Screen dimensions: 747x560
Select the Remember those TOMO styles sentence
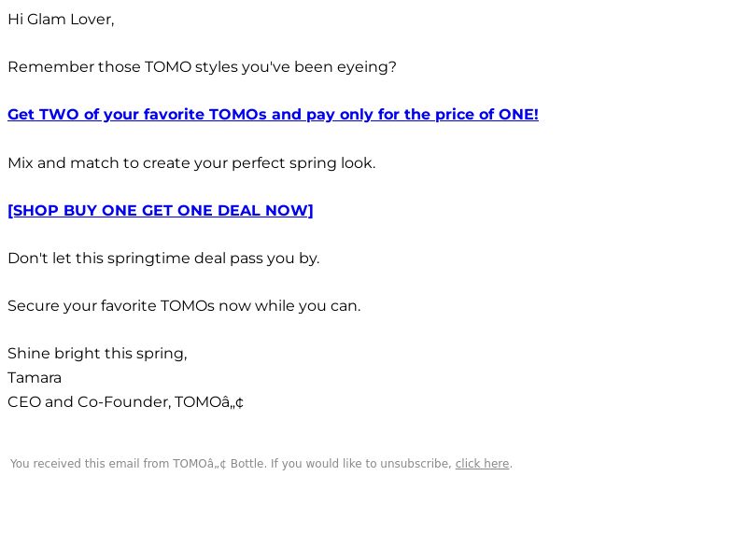(x=202, y=67)
